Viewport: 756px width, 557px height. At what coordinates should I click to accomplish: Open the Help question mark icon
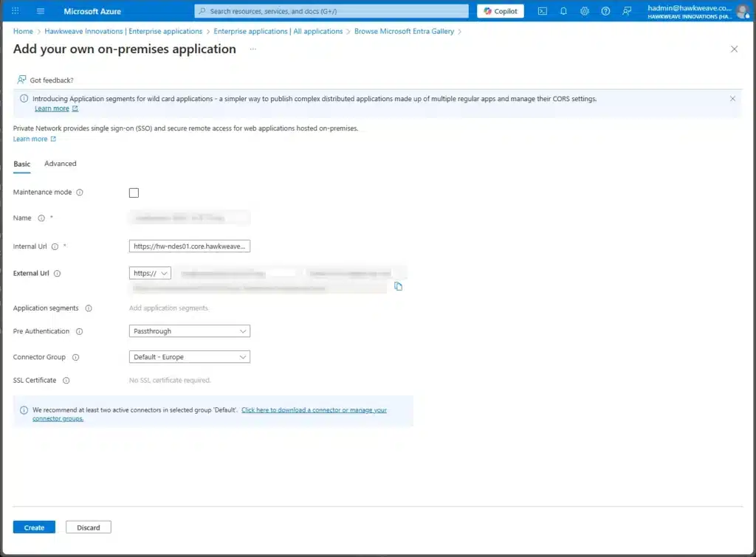point(605,11)
